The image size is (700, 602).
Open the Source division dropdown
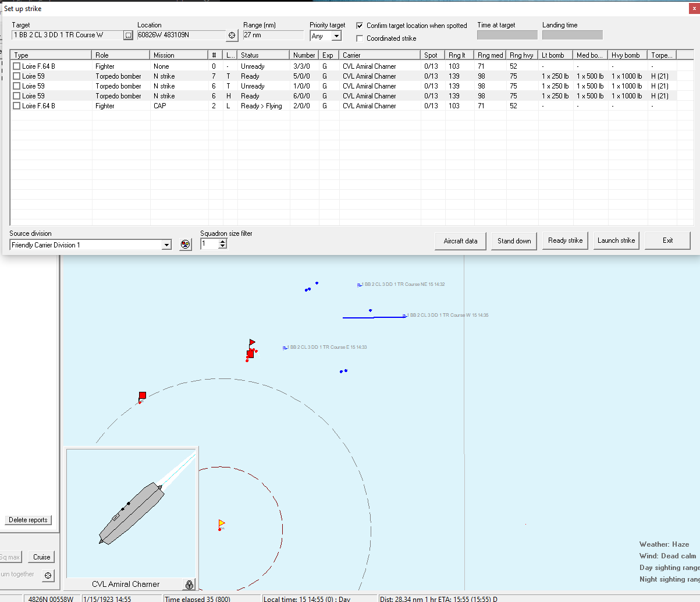166,245
